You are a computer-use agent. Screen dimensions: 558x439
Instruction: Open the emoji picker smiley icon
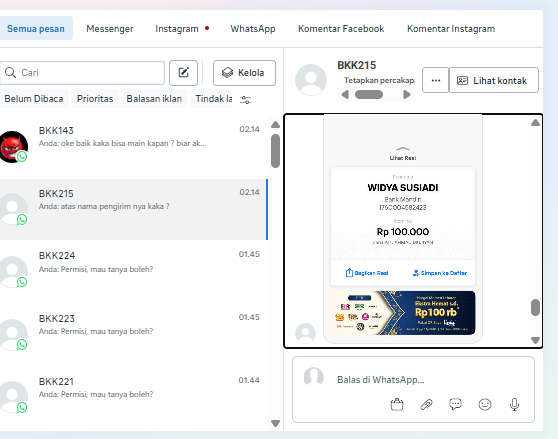tap(485, 404)
